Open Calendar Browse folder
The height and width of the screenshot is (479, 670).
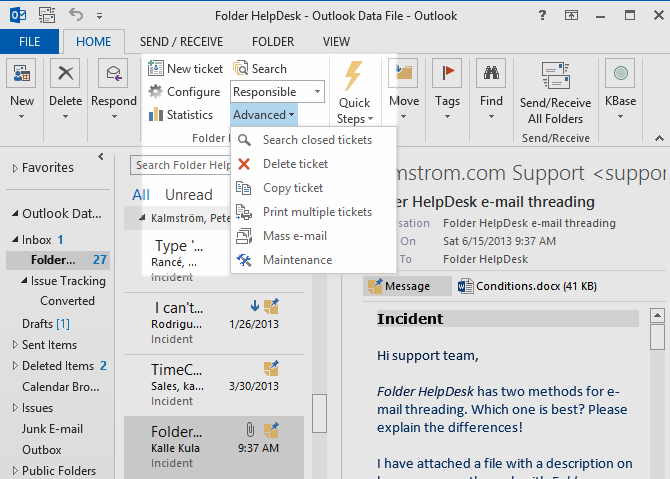pos(60,387)
